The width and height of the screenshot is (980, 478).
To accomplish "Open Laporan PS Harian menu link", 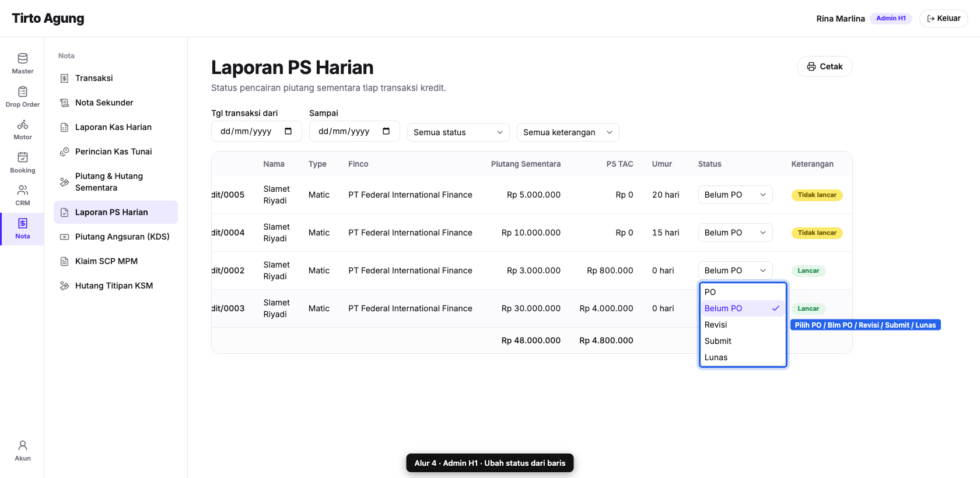I will tap(116, 212).
